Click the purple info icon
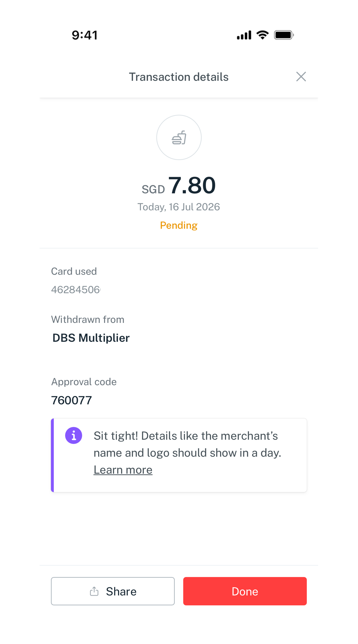Screen dimensions: 358x644 [x=73, y=435]
